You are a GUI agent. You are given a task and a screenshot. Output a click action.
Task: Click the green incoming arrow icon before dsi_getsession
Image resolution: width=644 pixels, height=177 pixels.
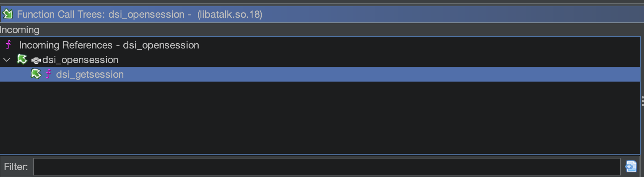36,74
